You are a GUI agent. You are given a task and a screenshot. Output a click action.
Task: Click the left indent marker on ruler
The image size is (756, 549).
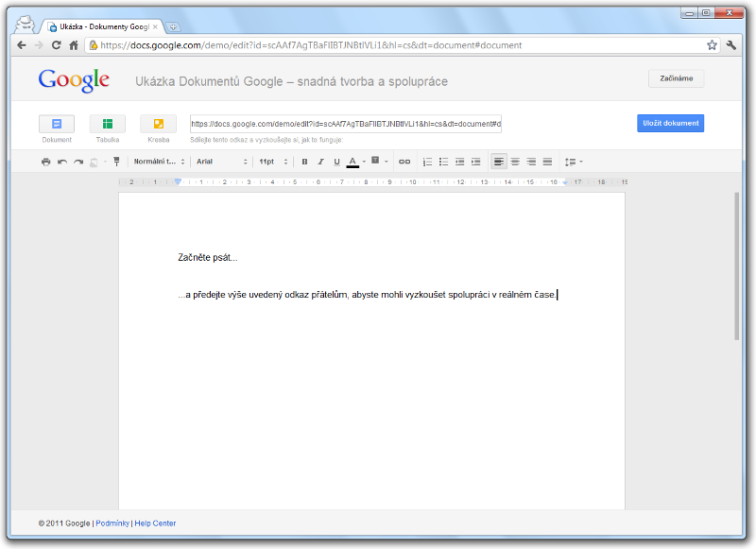click(178, 181)
